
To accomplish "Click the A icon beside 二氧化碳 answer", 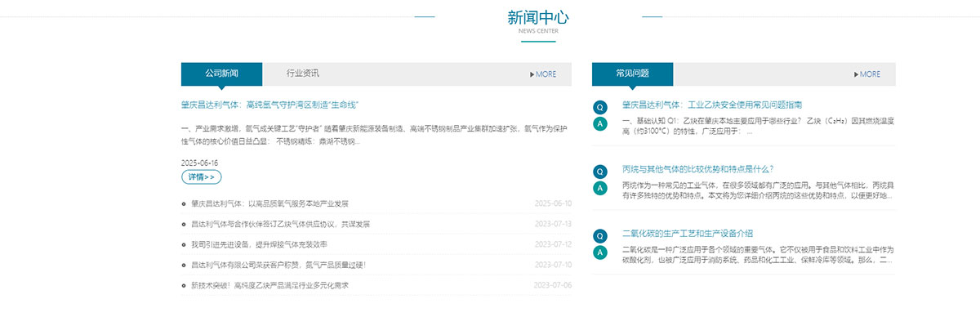I will pyautogui.click(x=600, y=252).
